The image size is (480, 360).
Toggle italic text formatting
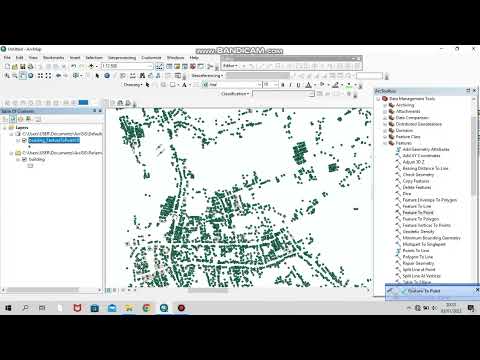[x=290, y=85]
